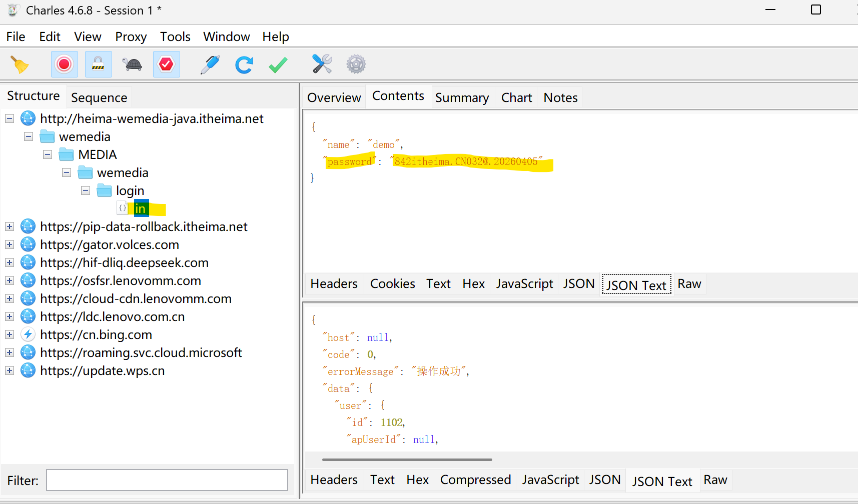The width and height of the screenshot is (858, 504).
Task: Show request Headers tab
Action: [334, 284]
